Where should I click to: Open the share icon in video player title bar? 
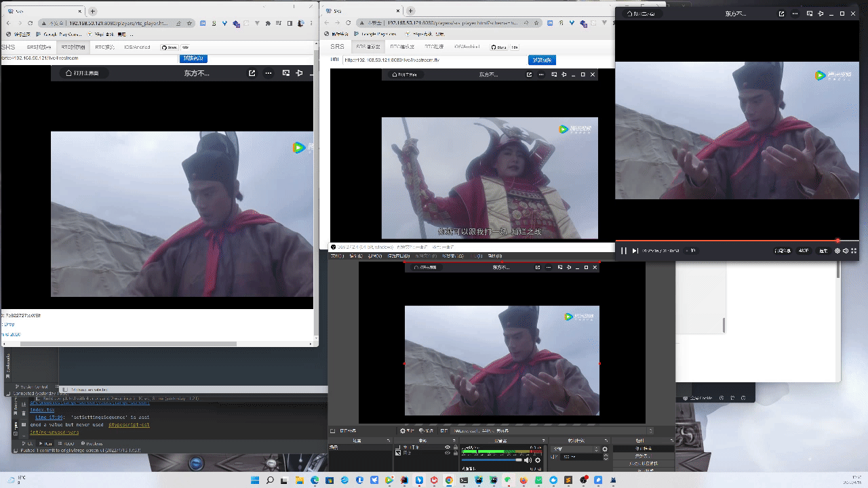pyautogui.click(x=781, y=14)
